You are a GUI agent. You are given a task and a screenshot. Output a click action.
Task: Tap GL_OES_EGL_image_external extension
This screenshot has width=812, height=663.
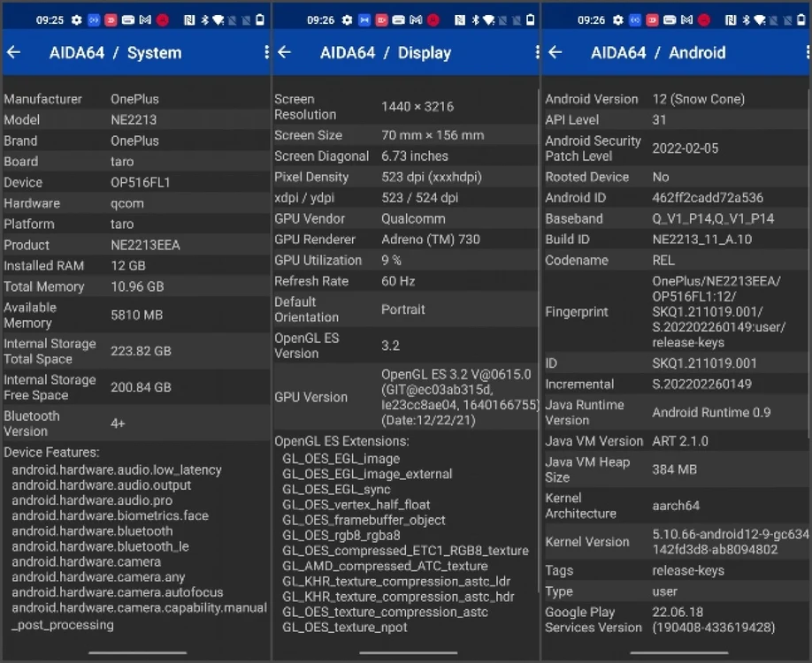point(367,474)
